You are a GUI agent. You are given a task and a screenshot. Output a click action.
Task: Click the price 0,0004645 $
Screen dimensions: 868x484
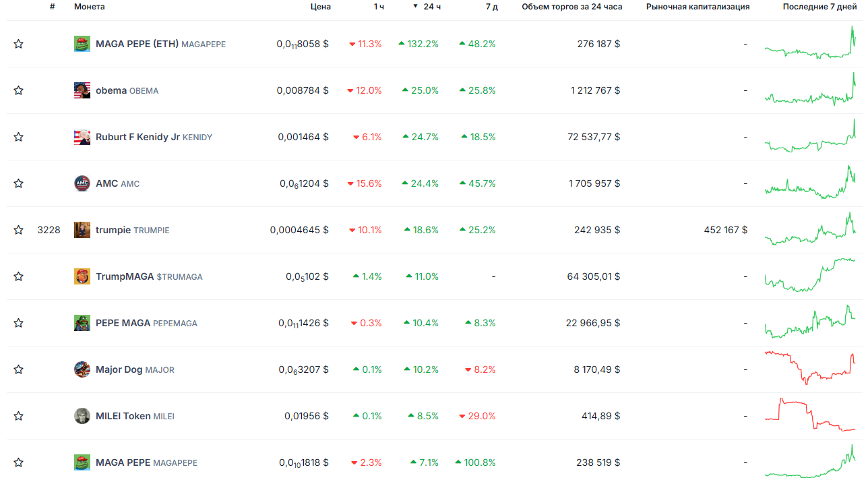(300, 230)
